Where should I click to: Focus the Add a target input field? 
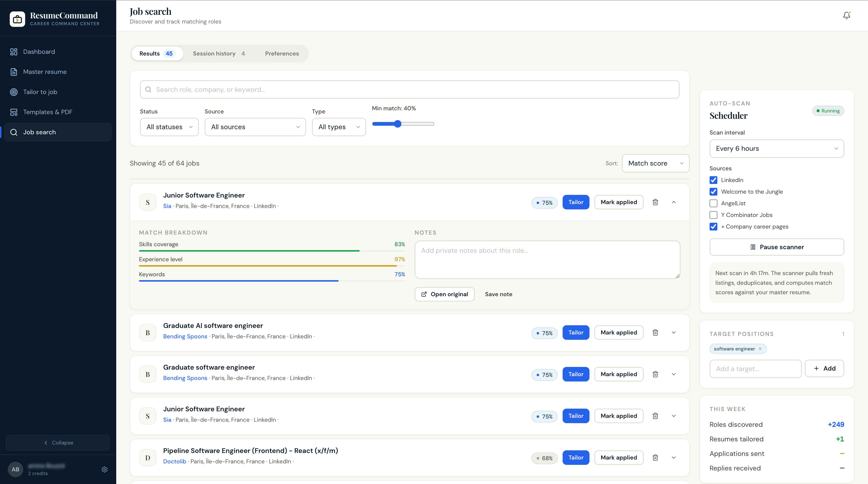pyautogui.click(x=755, y=369)
